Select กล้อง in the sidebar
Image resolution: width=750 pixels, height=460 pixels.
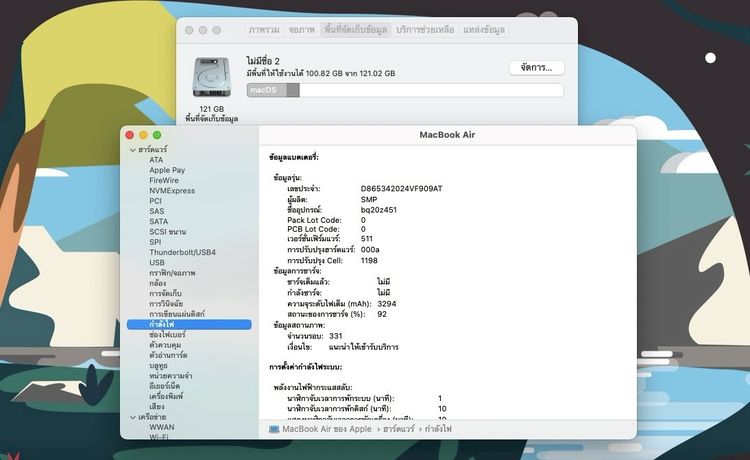coord(157,283)
